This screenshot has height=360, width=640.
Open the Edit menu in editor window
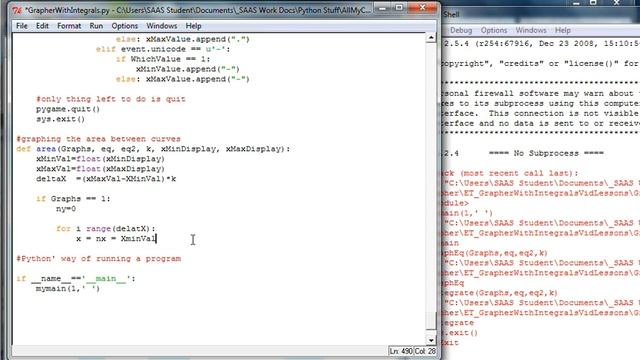click(42, 26)
